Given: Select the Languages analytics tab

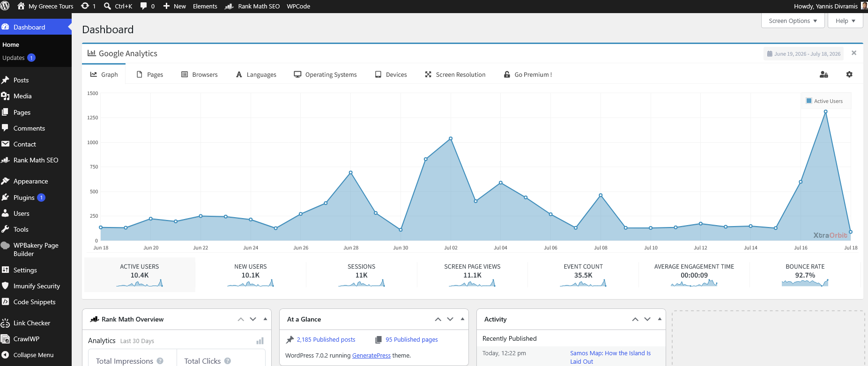Looking at the screenshot, I should [x=256, y=74].
